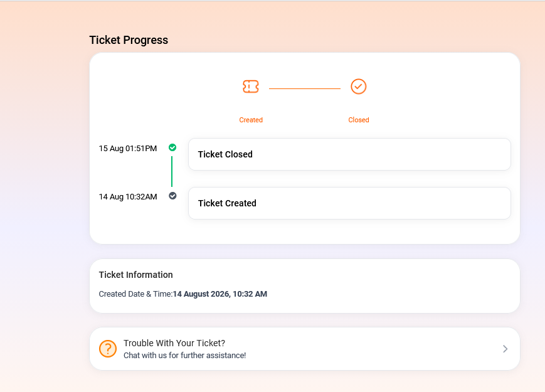Click the created date 14 August 2026 value
This screenshot has width=545, height=392.
click(220, 294)
